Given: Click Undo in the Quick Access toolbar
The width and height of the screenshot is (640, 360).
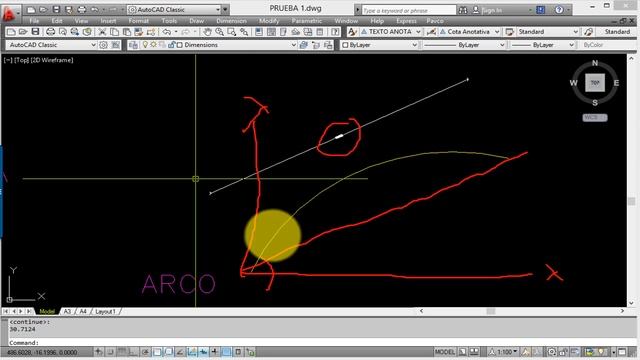Looking at the screenshot, I should click(x=94, y=9).
